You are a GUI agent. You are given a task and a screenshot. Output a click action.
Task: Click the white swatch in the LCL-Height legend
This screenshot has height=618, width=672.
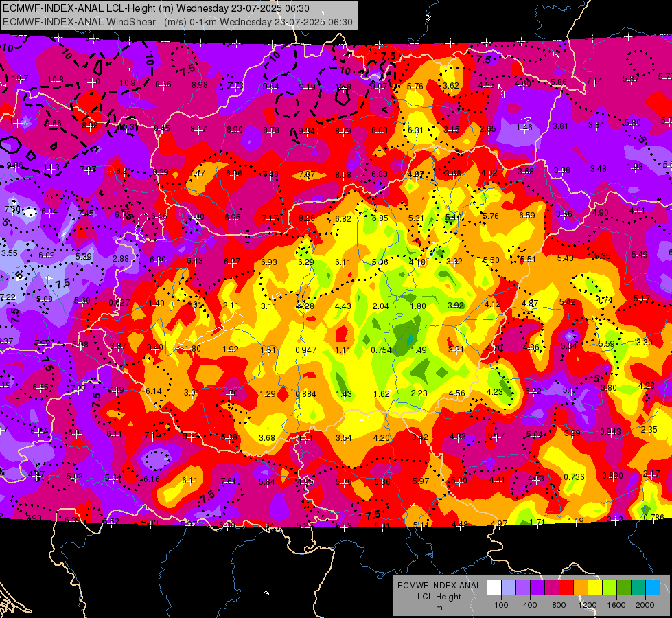coord(494,587)
